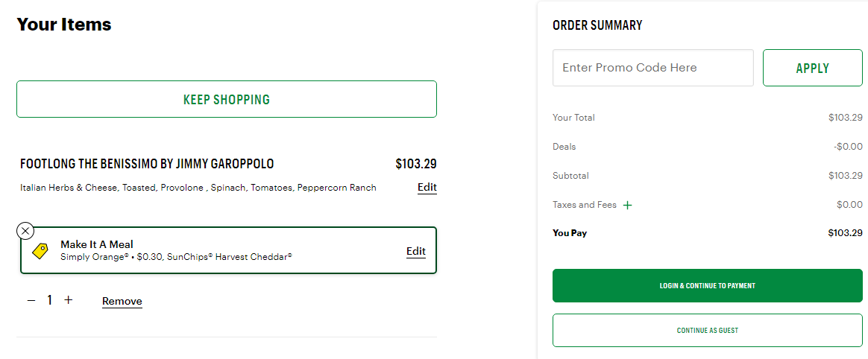Click the yellow deal tag icon
This screenshot has width=868, height=359.
pyautogui.click(x=40, y=250)
